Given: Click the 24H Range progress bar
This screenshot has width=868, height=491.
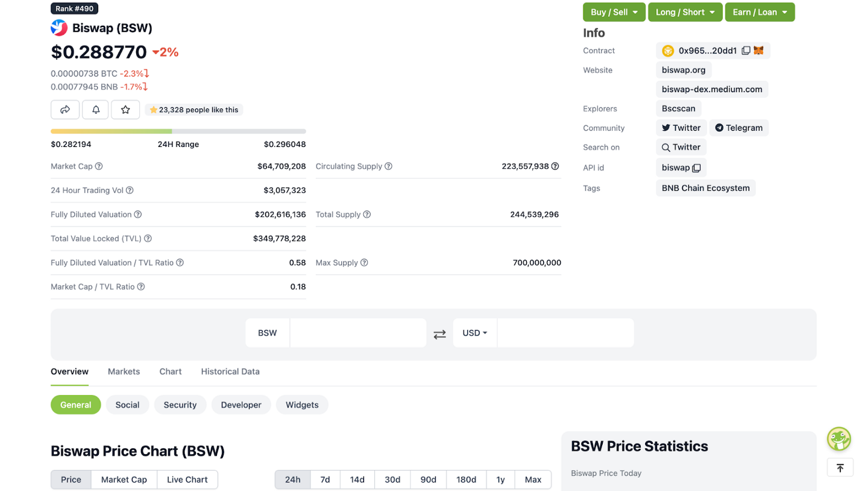Looking at the screenshot, I should pos(178,131).
